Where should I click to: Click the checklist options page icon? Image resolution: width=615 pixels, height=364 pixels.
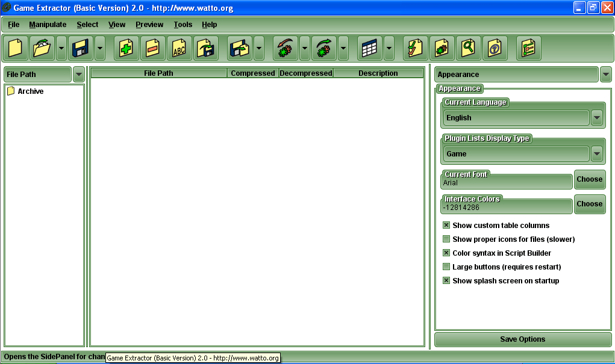click(415, 48)
